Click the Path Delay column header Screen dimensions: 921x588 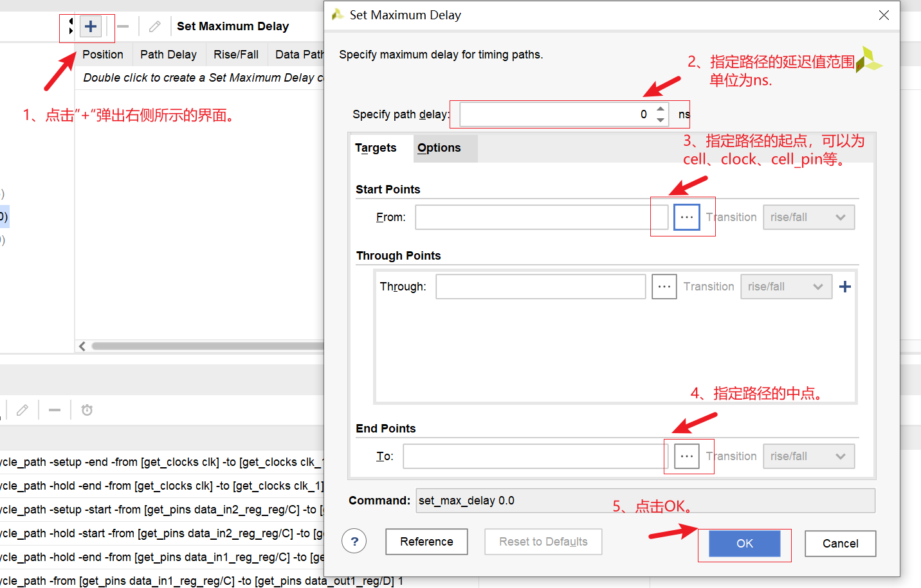pyautogui.click(x=169, y=55)
